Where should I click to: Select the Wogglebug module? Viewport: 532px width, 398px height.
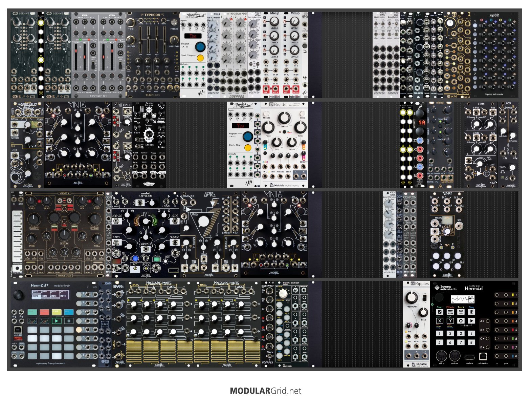(x=27, y=145)
